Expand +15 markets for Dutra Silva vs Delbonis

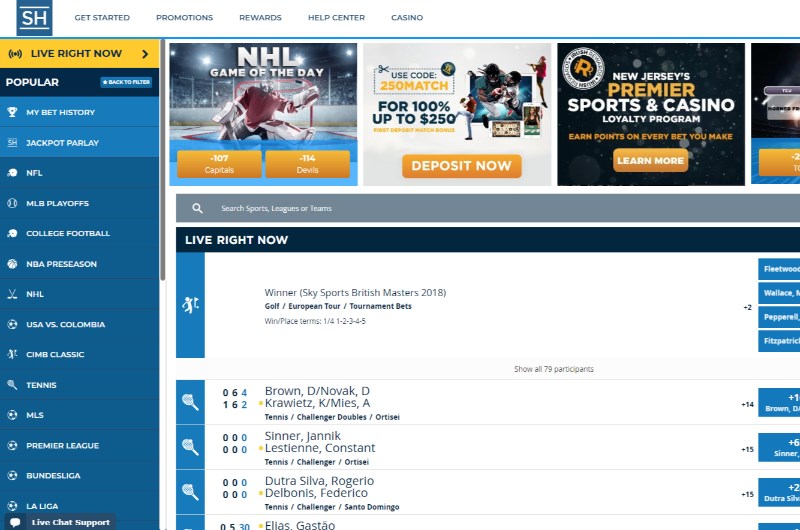pyautogui.click(x=747, y=494)
